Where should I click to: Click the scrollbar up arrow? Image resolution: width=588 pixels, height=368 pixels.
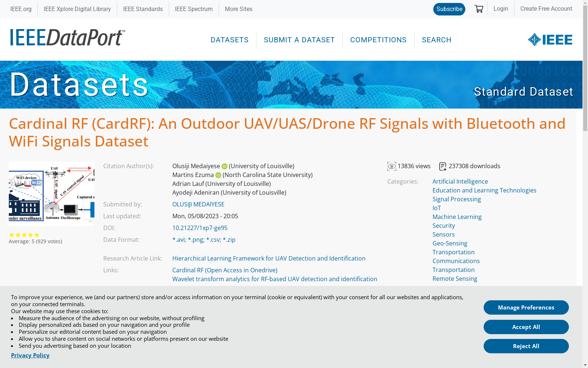[585, 3]
